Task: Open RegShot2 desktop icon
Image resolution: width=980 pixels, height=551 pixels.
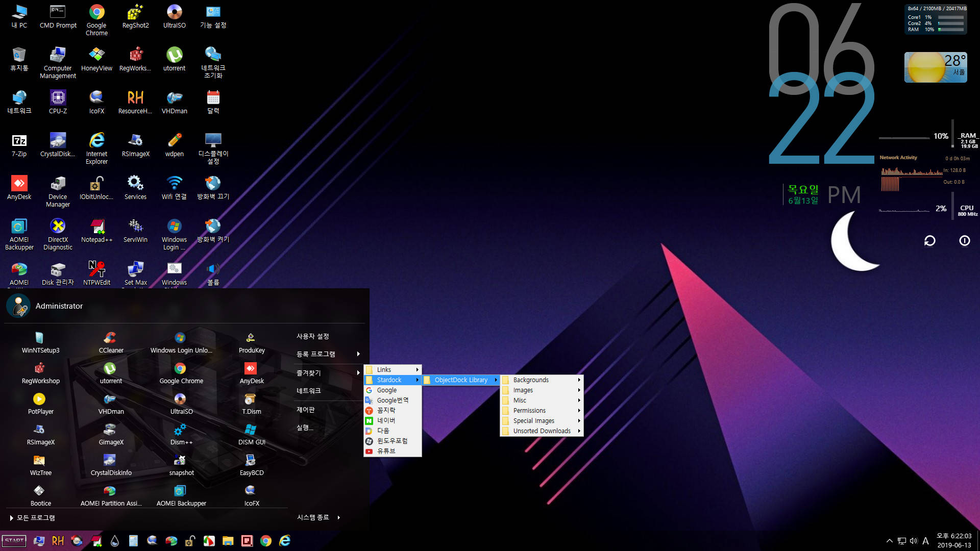Action: [x=135, y=16]
